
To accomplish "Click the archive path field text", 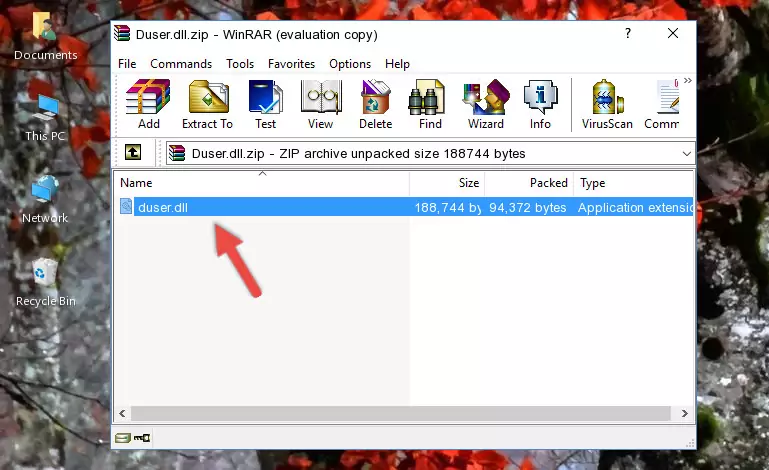I will pos(359,154).
